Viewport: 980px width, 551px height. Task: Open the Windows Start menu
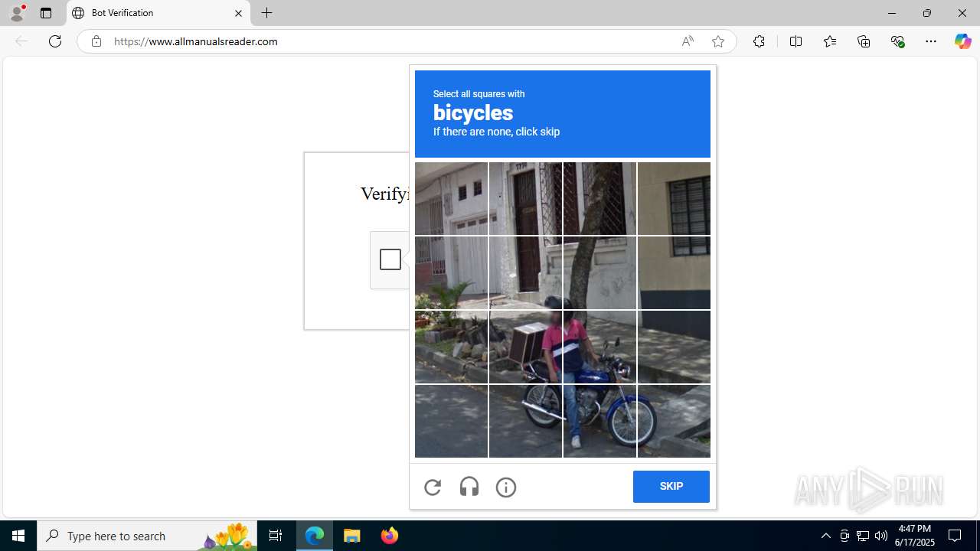[18, 536]
